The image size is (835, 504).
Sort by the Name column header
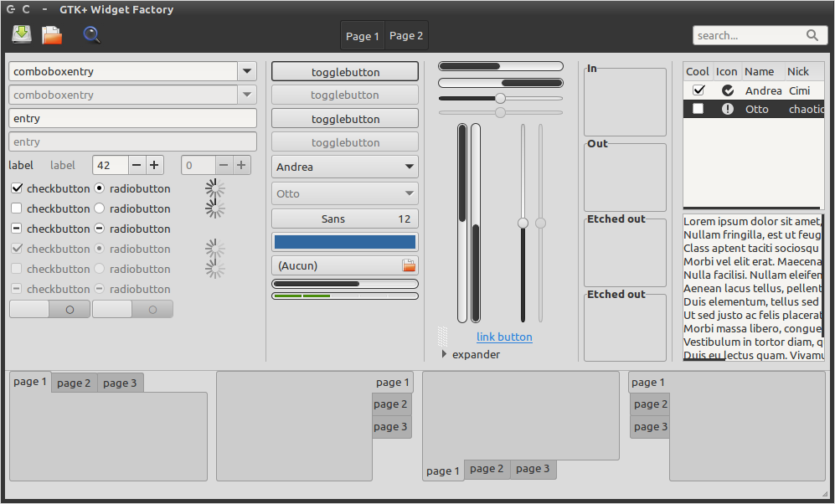click(x=763, y=71)
